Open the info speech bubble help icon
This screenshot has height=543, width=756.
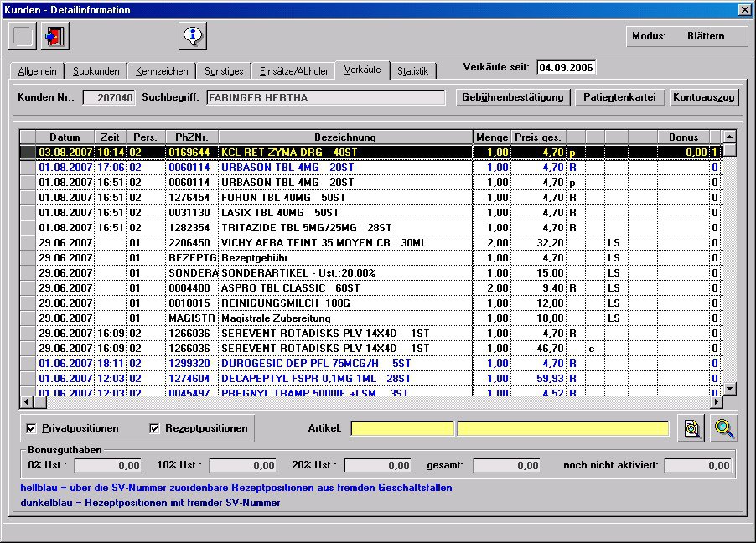click(x=193, y=37)
